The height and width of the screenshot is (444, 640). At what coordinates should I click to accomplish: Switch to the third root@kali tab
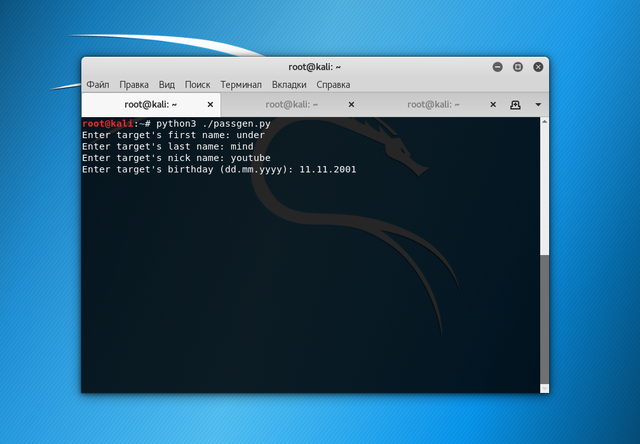pos(433,104)
